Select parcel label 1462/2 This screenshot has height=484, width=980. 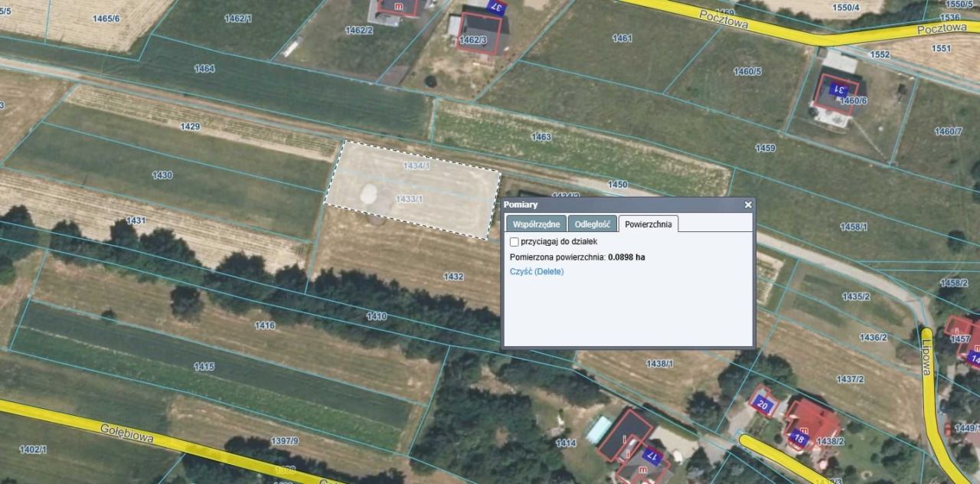tap(359, 30)
